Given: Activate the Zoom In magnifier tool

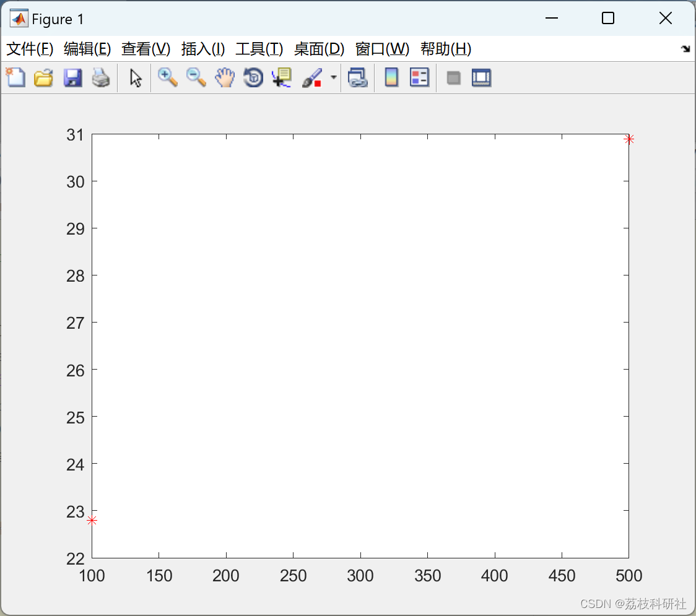Looking at the screenshot, I should (x=167, y=77).
